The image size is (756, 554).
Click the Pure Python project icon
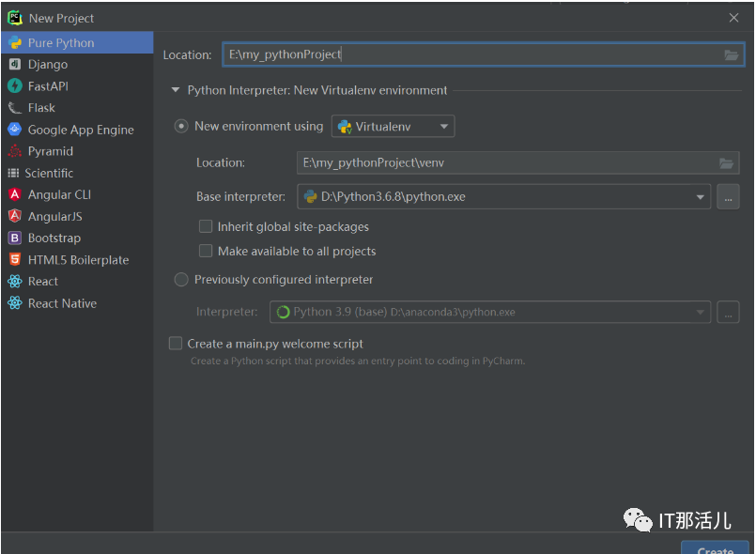click(15, 43)
